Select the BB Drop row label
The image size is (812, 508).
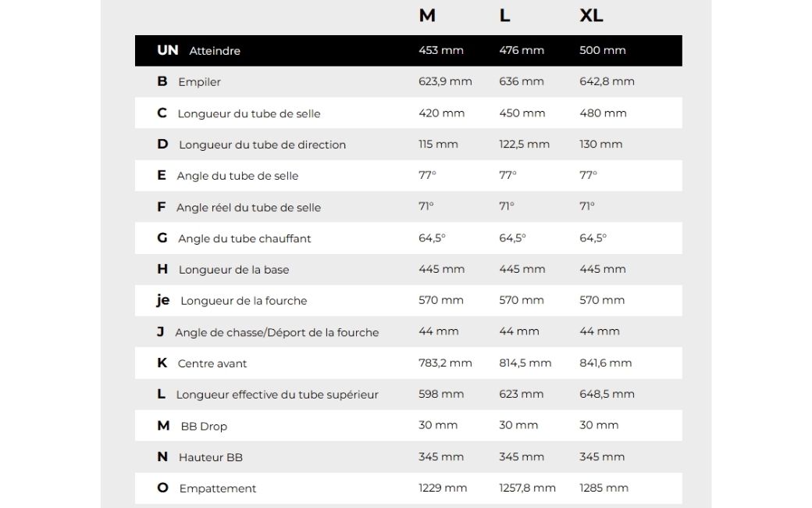click(x=204, y=426)
